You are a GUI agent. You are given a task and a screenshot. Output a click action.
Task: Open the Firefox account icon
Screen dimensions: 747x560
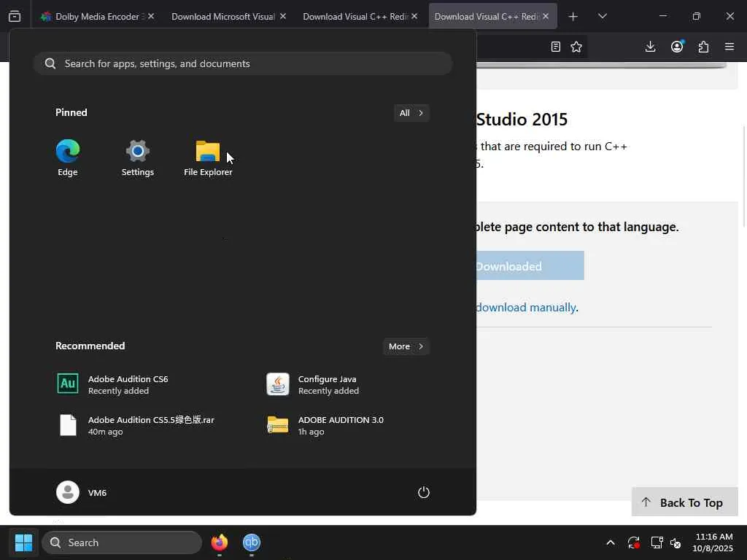tap(677, 47)
